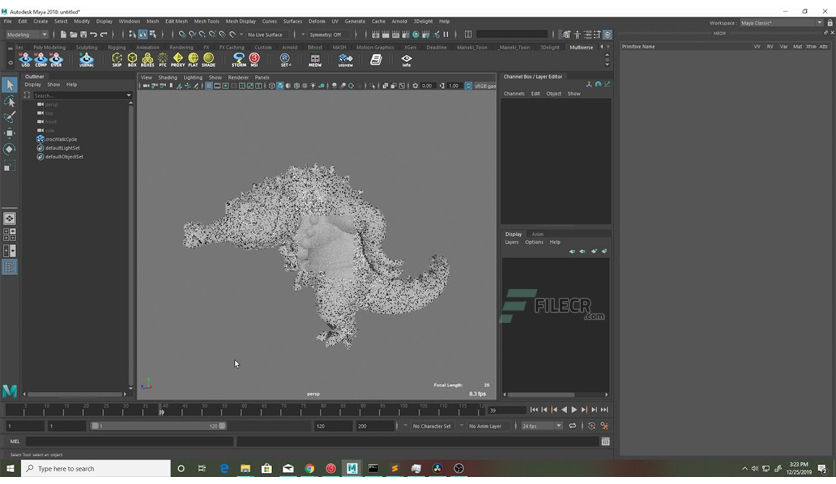Select crocWalkCycle in the Outliner

point(61,139)
